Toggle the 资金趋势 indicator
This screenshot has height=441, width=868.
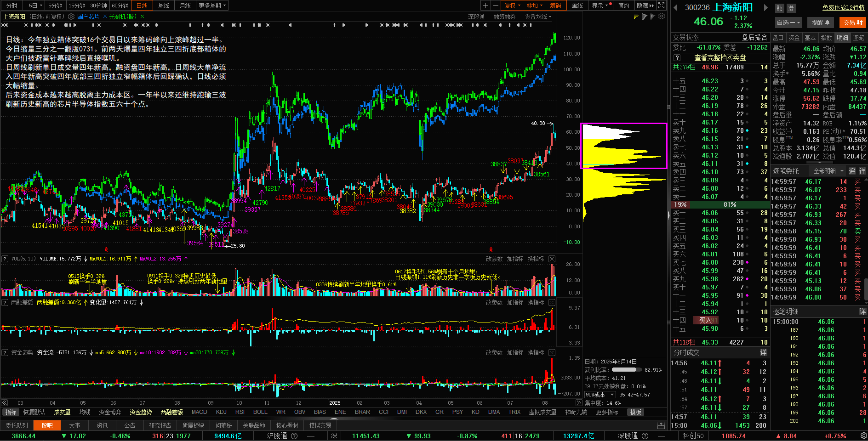141,412
